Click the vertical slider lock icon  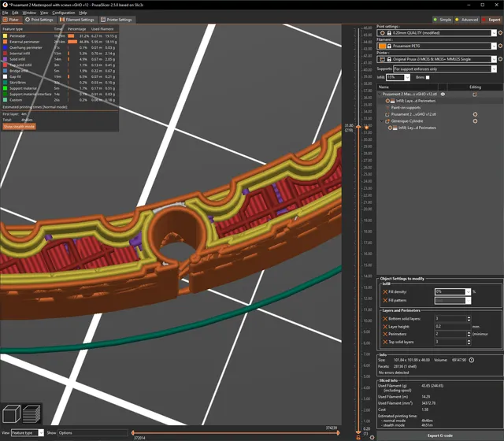pos(358,437)
